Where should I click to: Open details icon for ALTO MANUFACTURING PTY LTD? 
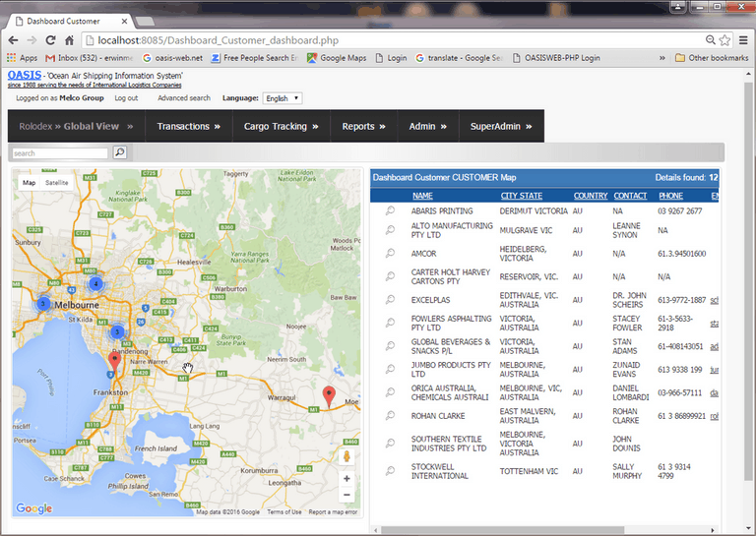coord(390,230)
